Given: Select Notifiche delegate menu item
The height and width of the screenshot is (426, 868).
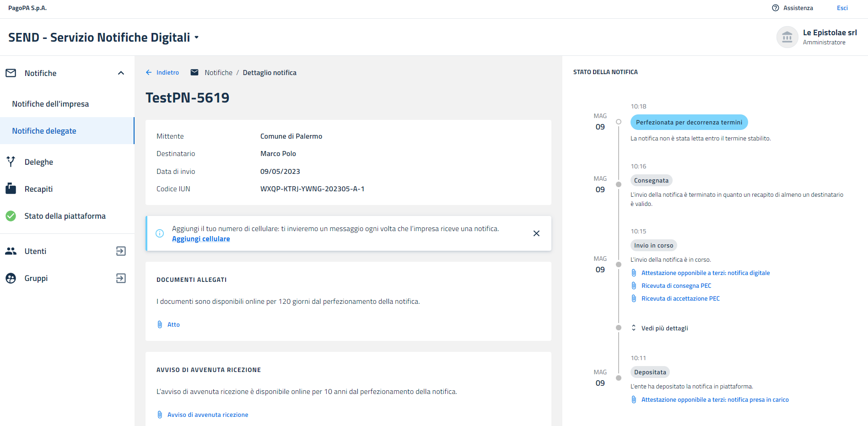Looking at the screenshot, I should pos(44,131).
